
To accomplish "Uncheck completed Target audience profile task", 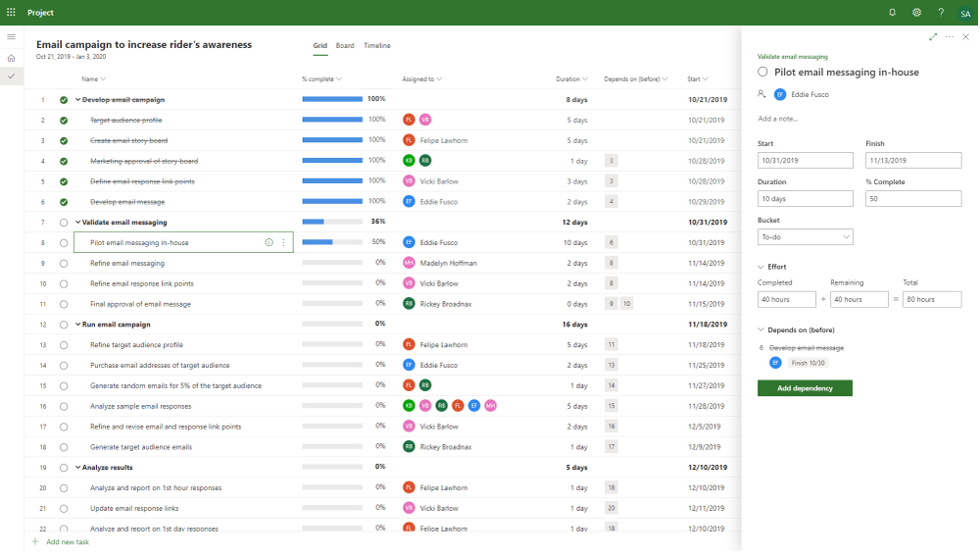I will click(x=64, y=121).
